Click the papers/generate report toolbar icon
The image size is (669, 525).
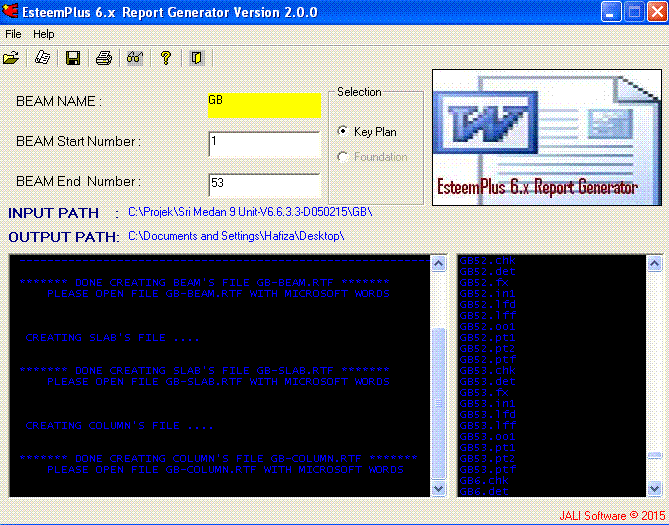(42, 58)
